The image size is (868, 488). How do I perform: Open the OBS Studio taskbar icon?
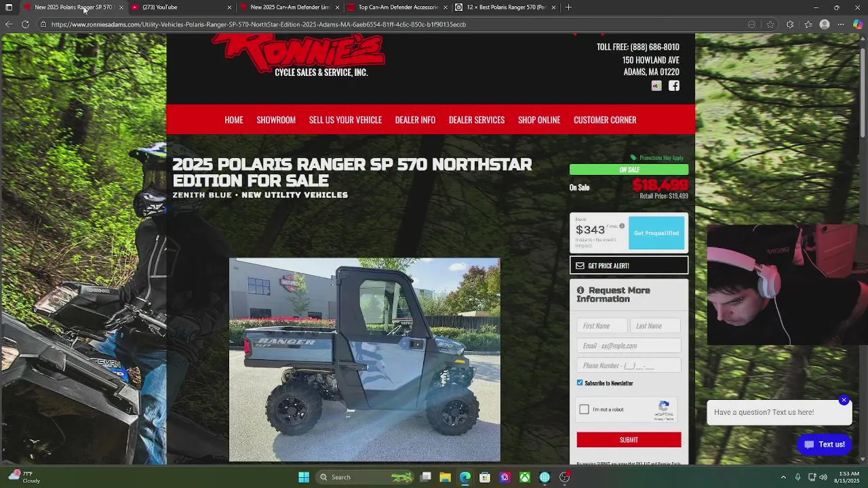(x=564, y=477)
